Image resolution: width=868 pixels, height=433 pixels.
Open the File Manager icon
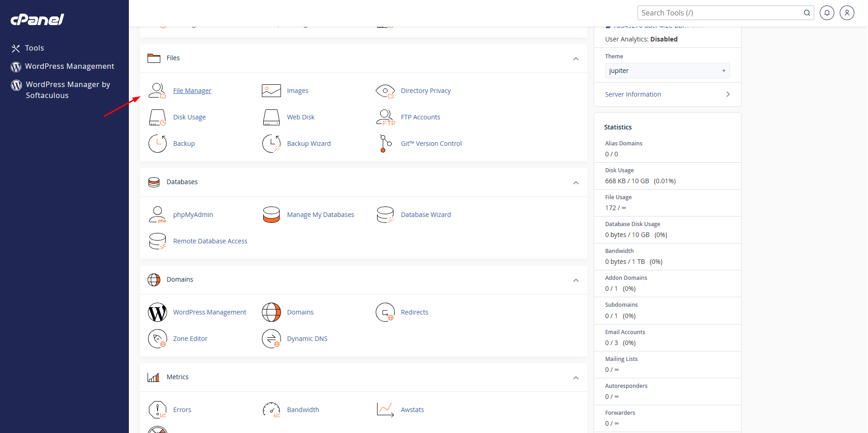(157, 91)
